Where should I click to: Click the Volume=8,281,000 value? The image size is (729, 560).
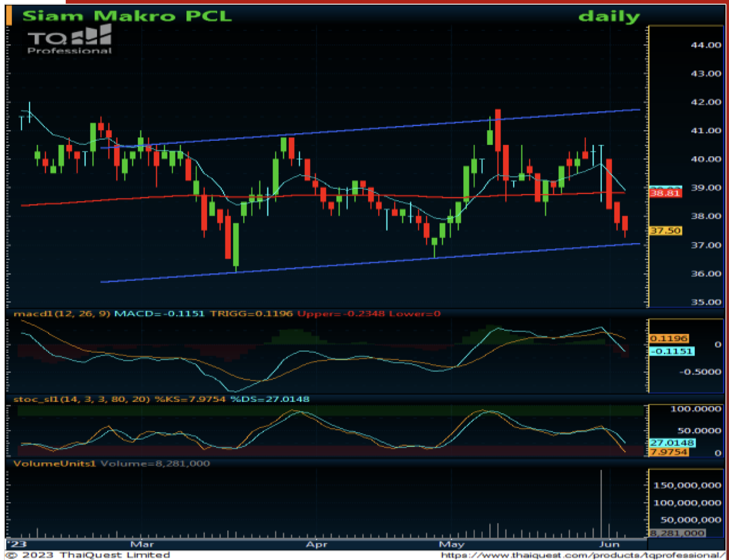[x=155, y=464]
